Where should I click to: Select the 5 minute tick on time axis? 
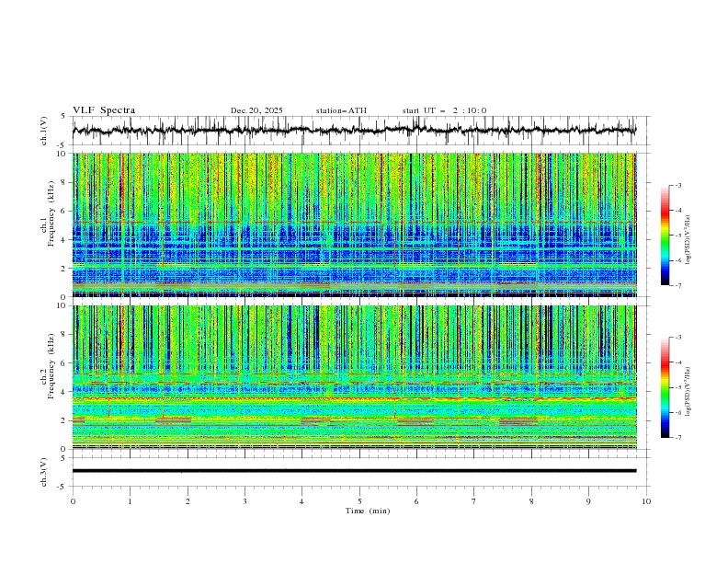[359, 500]
